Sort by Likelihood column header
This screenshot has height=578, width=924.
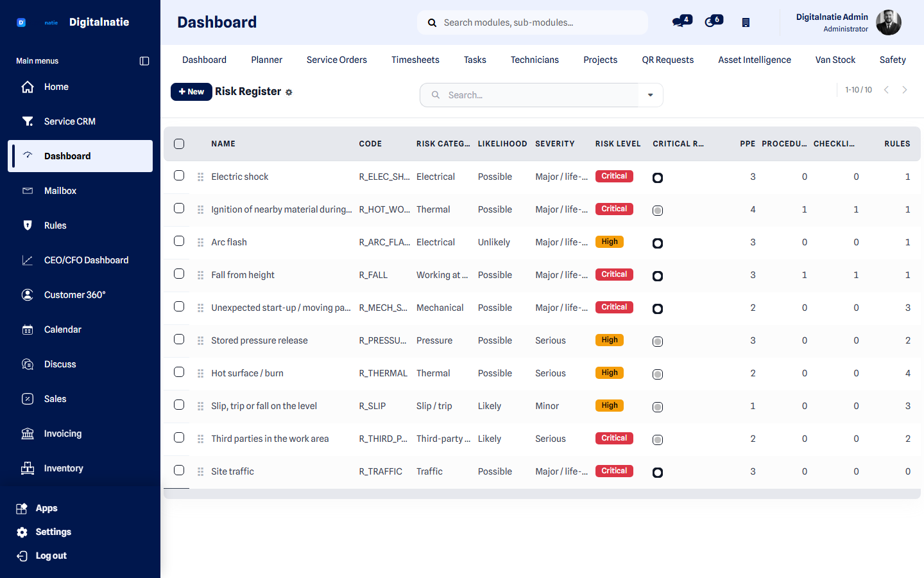[x=502, y=144]
